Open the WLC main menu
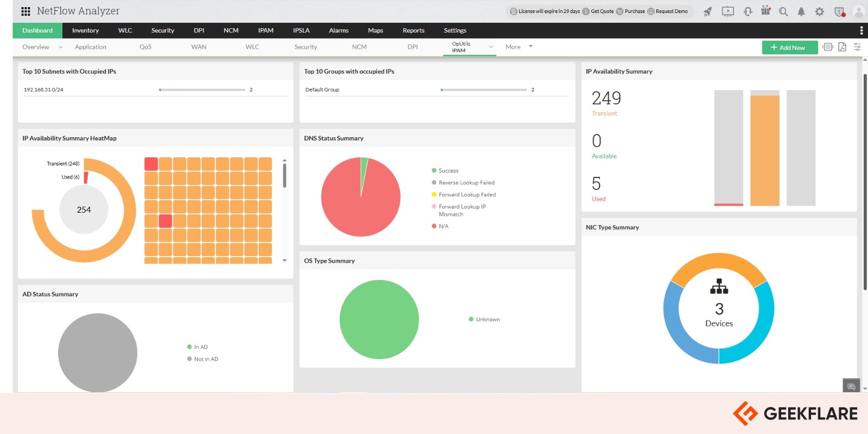The image size is (868, 434). 125,30
